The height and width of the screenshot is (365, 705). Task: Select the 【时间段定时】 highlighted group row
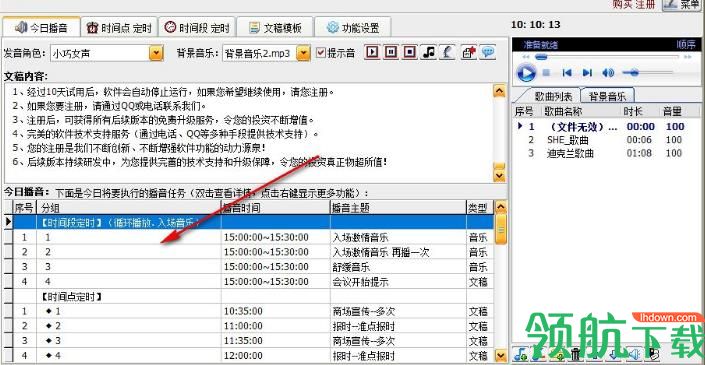(253, 222)
